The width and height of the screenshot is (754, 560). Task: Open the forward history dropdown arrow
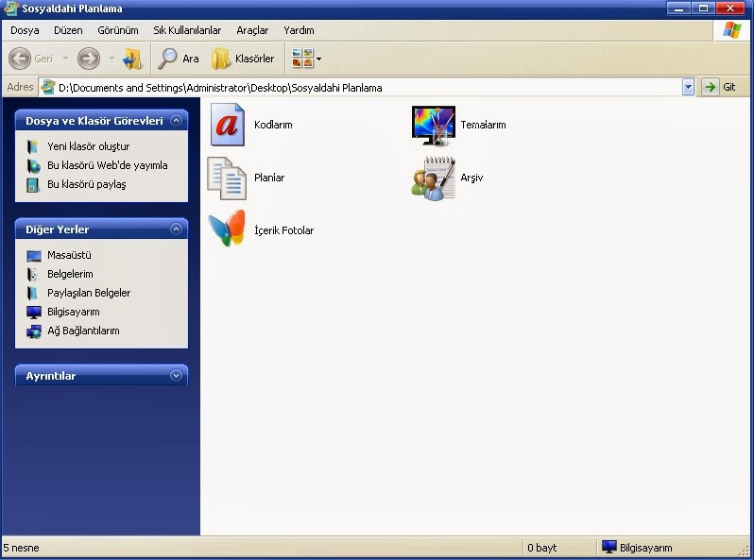click(111, 59)
